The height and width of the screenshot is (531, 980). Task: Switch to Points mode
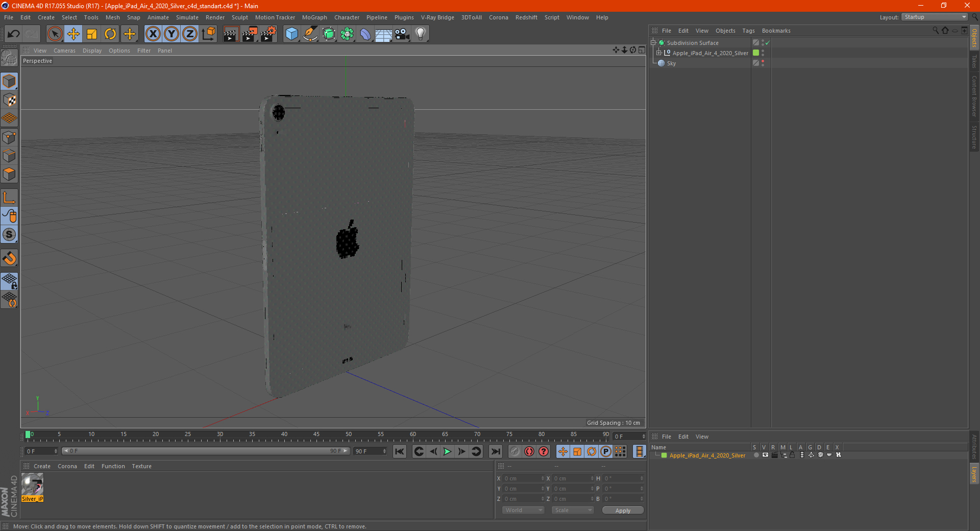(9, 137)
